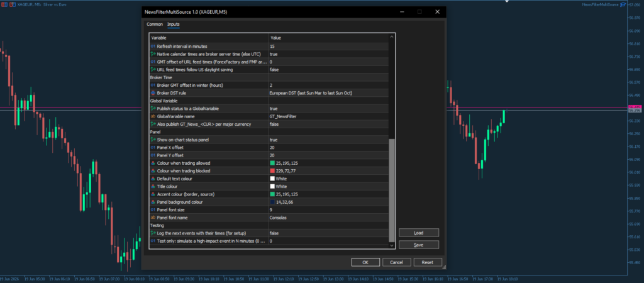Click the boolean icon beside URL feed times follow US daylight saving
The width and height of the screenshot is (644, 283).
pos(153,69)
